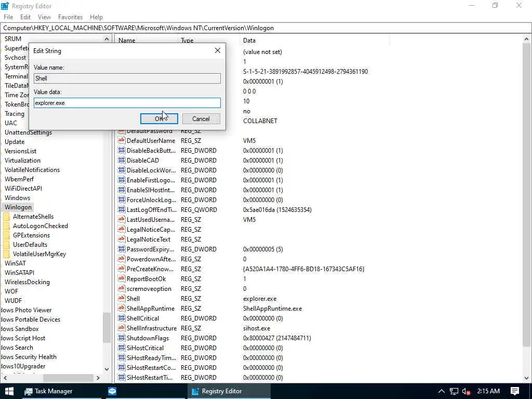This screenshot has width=532, height=399.
Task: Open the Edit menu
Action: point(25,17)
